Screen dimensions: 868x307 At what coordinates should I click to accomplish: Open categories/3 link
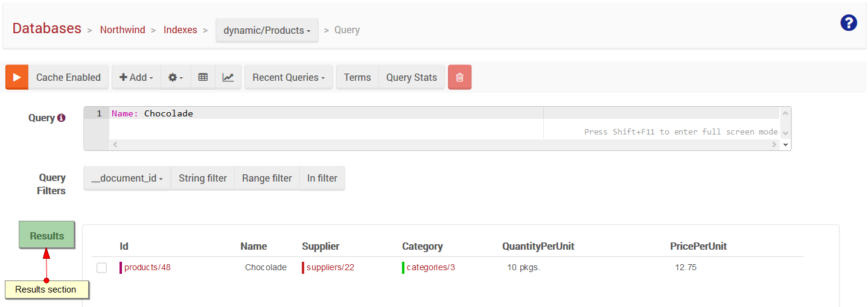tap(431, 267)
